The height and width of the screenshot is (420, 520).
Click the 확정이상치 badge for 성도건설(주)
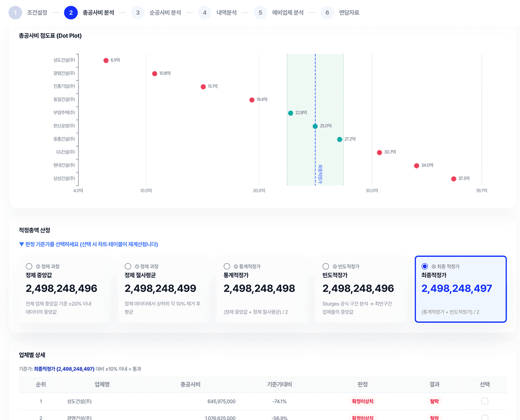coord(363,401)
